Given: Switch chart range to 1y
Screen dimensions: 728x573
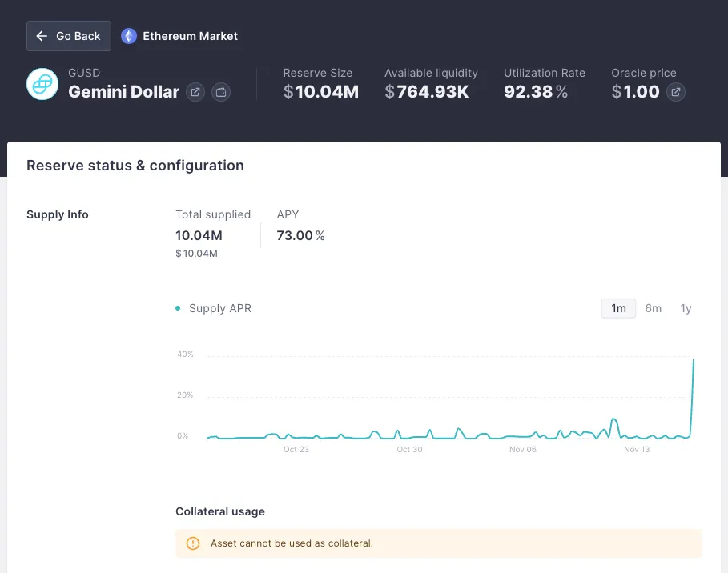Looking at the screenshot, I should click(686, 308).
